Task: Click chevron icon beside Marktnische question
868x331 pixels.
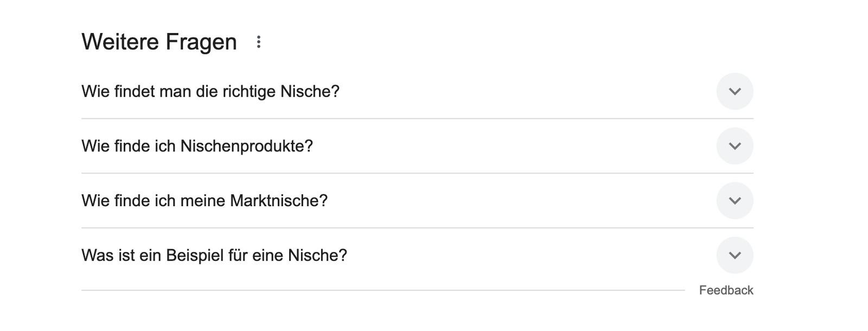Action: 735,201
